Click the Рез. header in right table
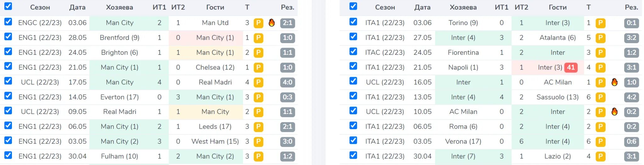This screenshot has height=165, width=644. coord(631,7)
